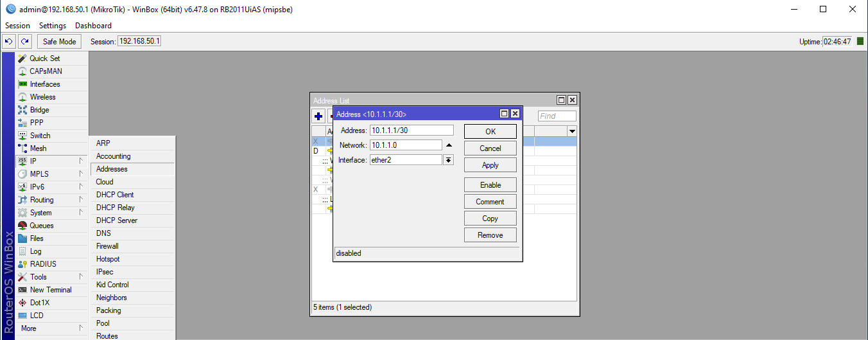Viewport: 868px width, 340px height.
Task: Open Bridge from sidebar
Action: pyautogui.click(x=51, y=110)
